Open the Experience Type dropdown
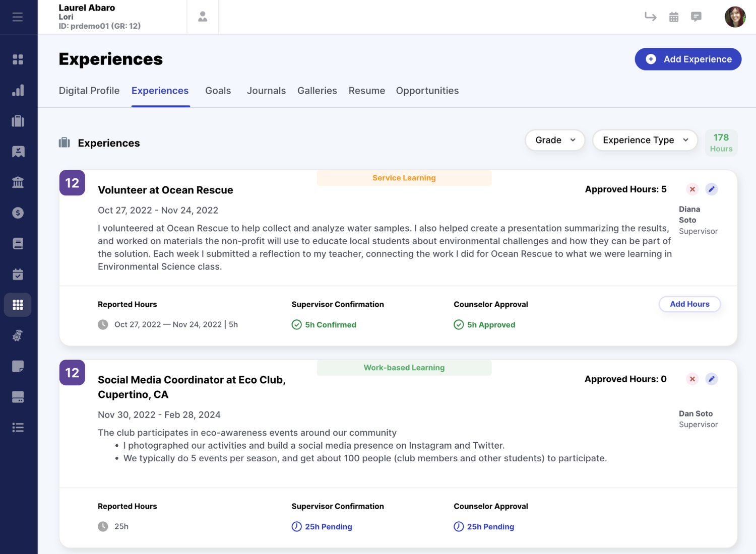Screen dimensions: 756x554 (x=645, y=140)
